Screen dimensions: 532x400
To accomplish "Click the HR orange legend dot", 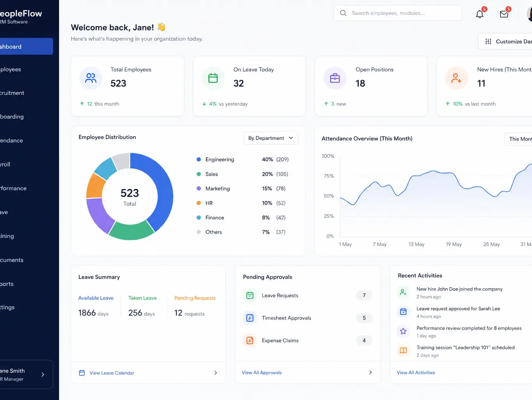I will [x=199, y=203].
